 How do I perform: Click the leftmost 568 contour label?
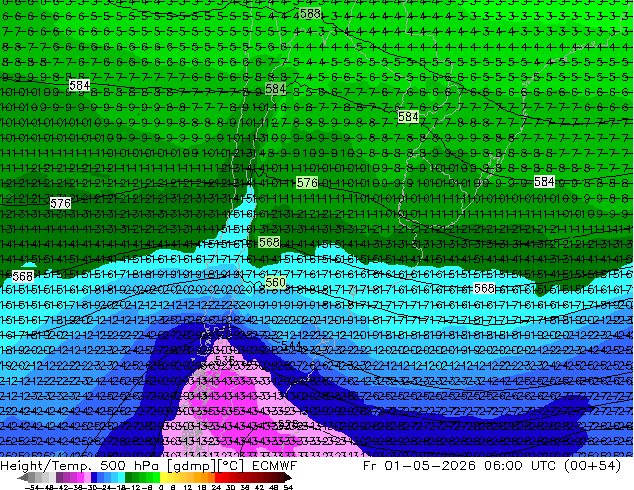23,277
